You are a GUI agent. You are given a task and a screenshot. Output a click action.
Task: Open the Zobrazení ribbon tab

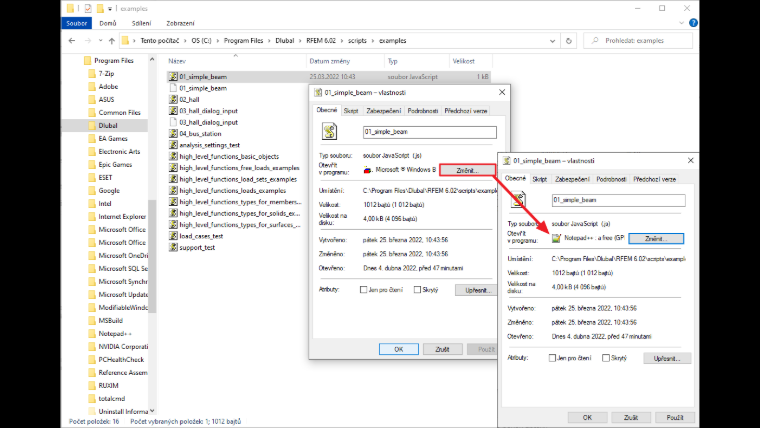pyautogui.click(x=180, y=23)
